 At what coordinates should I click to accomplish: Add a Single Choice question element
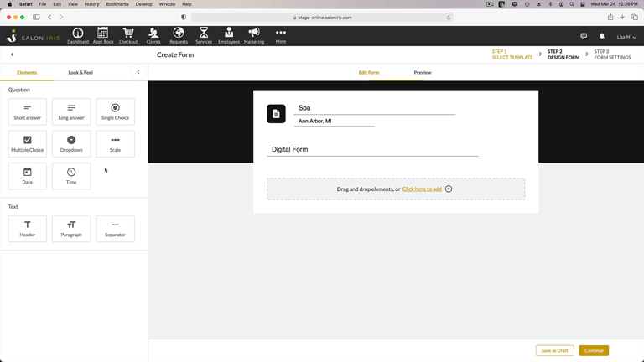pos(115,111)
